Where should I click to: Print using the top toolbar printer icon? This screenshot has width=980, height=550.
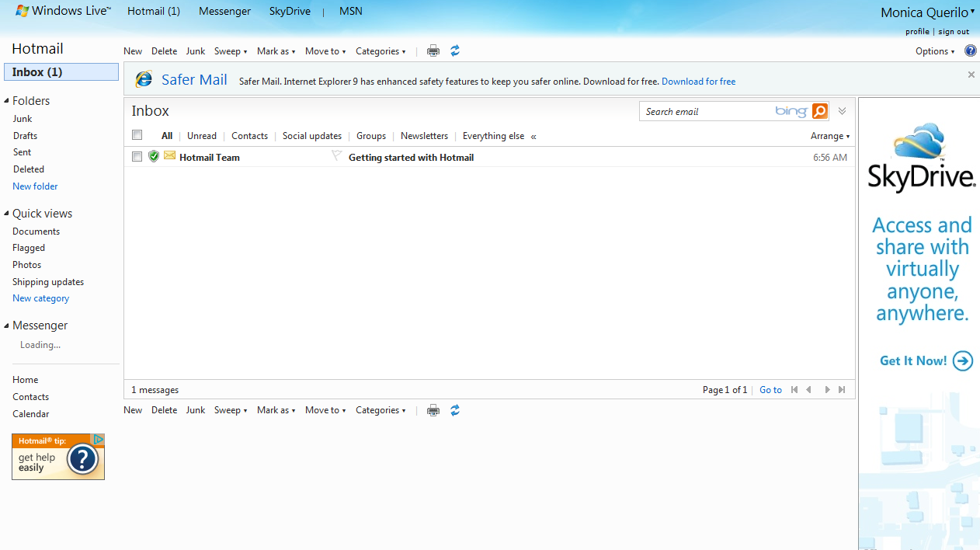click(x=433, y=51)
